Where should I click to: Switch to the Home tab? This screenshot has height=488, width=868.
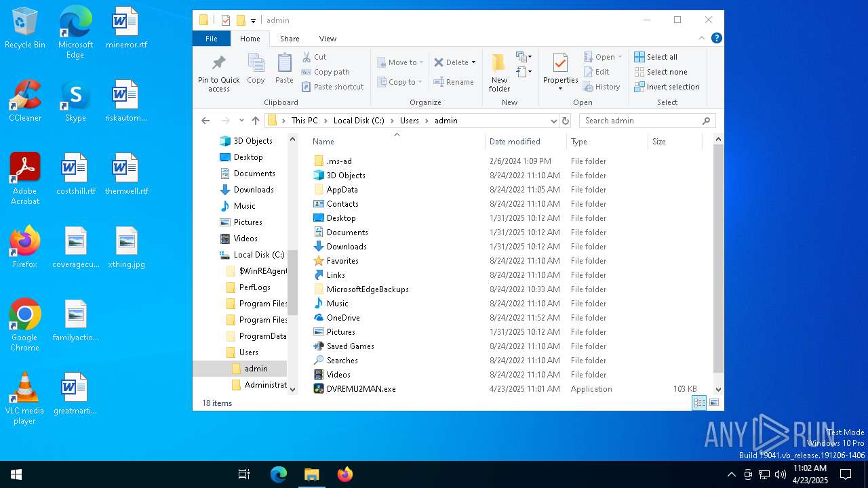pyautogui.click(x=250, y=39)
